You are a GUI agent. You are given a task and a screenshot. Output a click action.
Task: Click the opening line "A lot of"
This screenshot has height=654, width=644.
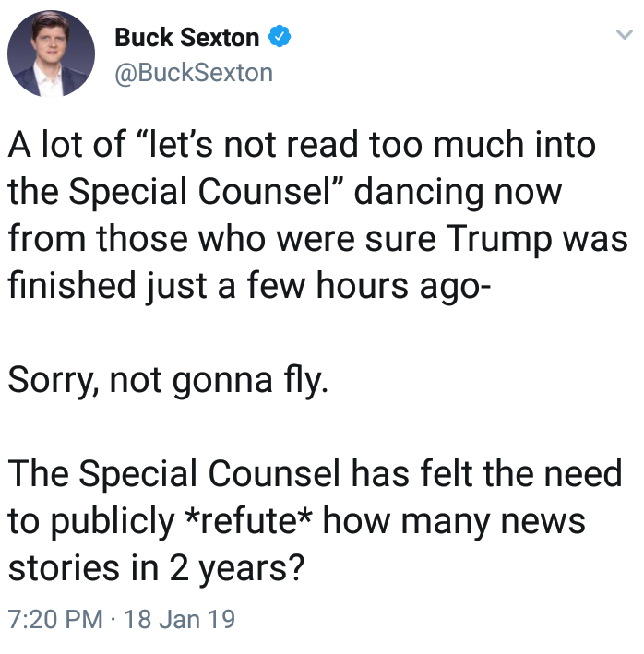[x=66, y=144]
